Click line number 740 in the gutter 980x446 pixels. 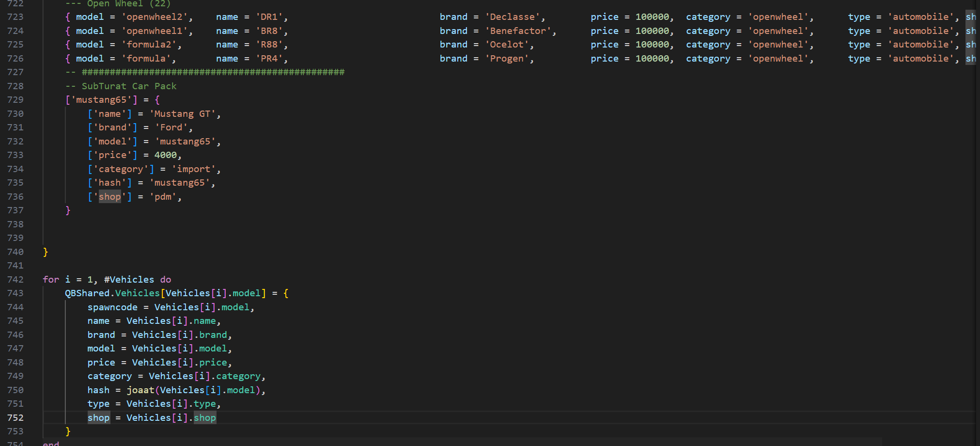pyautogui.click(x=16, y=252)
